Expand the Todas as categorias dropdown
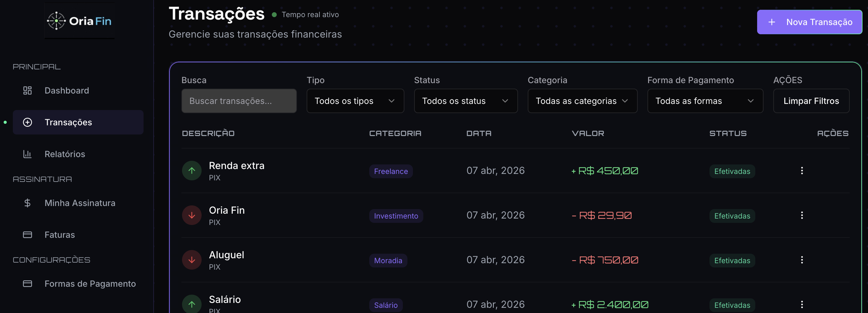Screen dimensions: 868x313 pyautogui.click(x=582, y=101)
